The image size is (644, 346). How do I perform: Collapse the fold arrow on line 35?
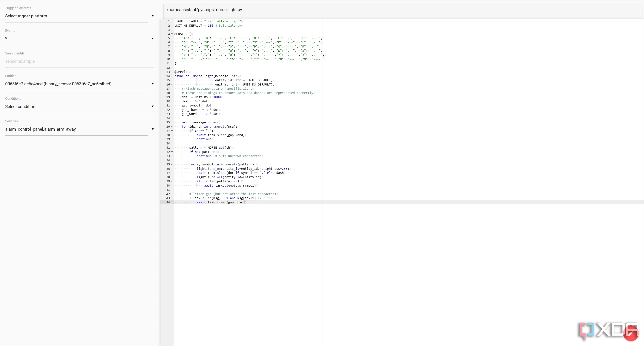[x=172, y=164]
